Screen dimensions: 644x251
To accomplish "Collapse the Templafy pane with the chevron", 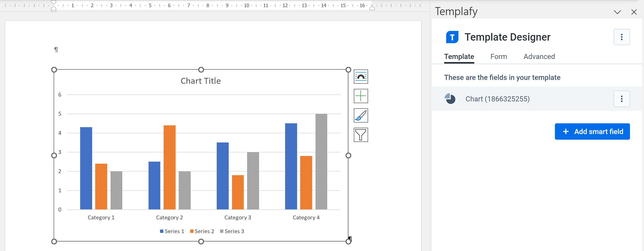I will click(x=618, y=12).
